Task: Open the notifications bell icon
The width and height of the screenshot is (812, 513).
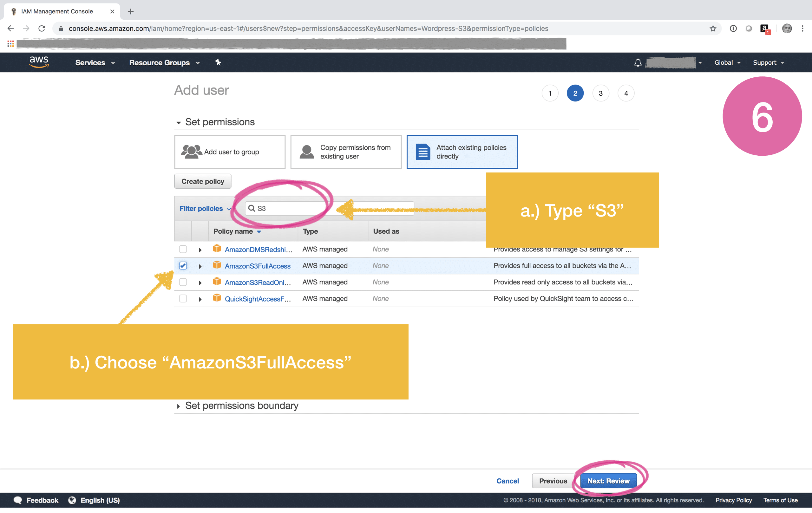Action: [638, 63]
